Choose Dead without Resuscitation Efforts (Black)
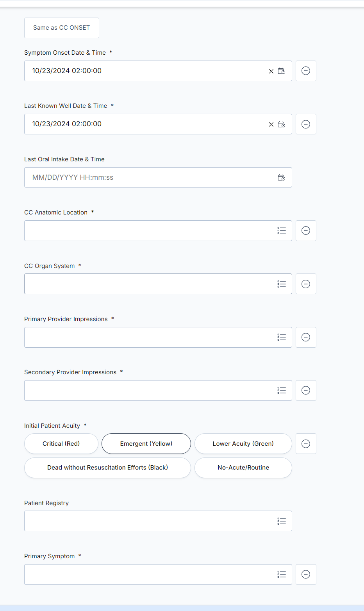The image size is (364, 611). point(107,468)
